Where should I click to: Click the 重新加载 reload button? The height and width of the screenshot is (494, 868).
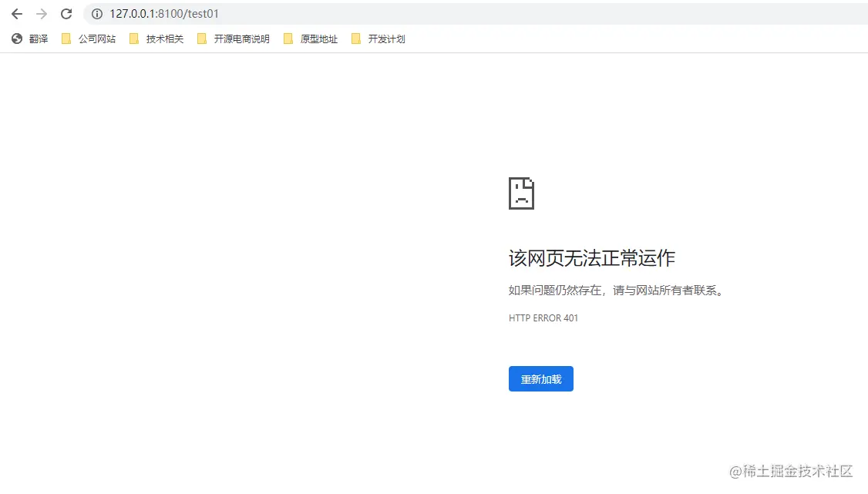540,378
